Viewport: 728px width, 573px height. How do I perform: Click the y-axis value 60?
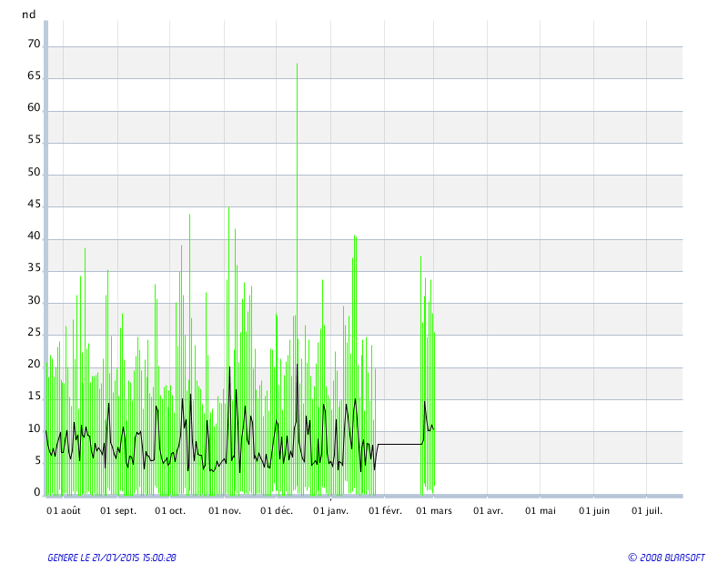34,107
